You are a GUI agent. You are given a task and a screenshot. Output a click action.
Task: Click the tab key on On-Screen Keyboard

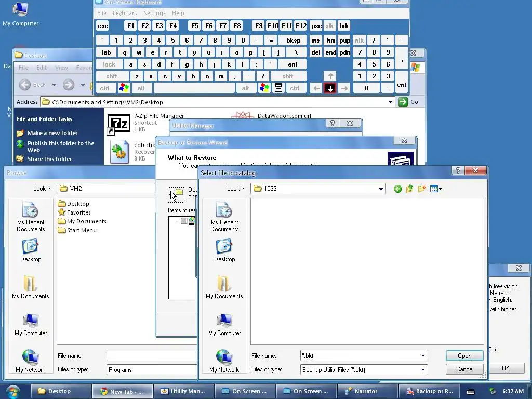[x=106, y=52]
